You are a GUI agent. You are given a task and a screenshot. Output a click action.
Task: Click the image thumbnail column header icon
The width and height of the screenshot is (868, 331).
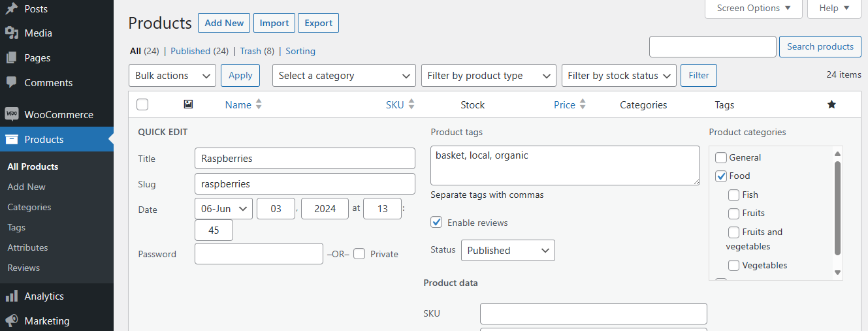coord(189,104)
